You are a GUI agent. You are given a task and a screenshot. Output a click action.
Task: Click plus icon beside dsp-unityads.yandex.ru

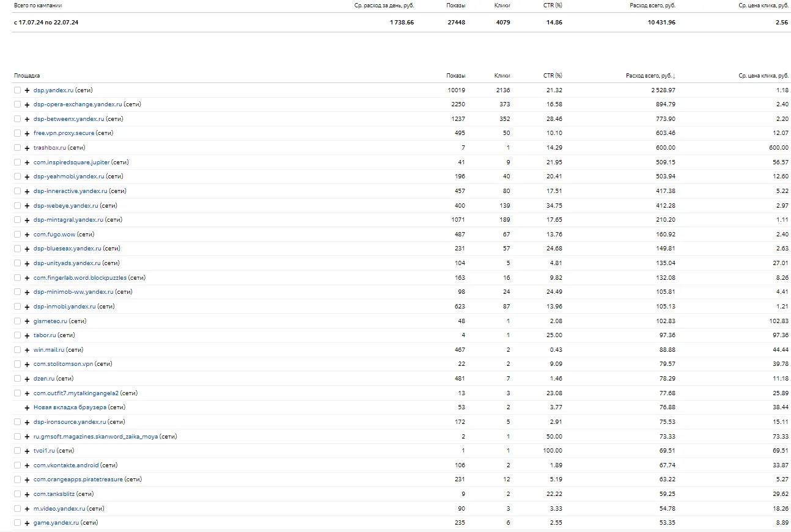coord(27,263)
